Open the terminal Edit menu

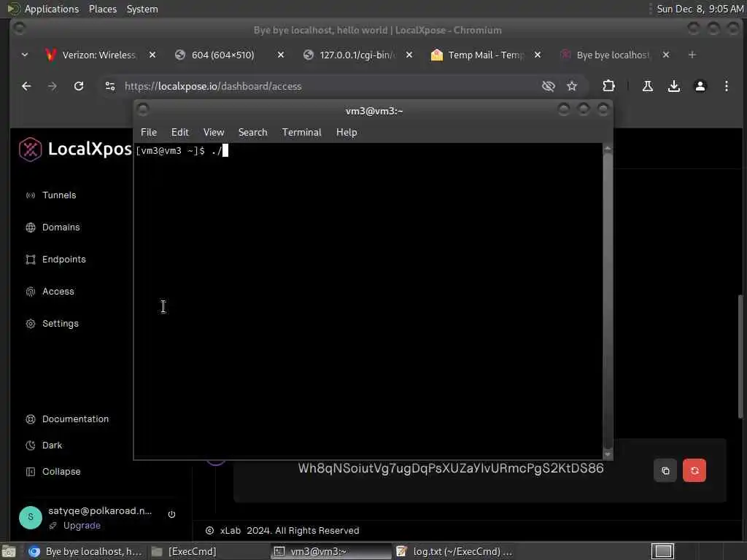click(179, 133)
